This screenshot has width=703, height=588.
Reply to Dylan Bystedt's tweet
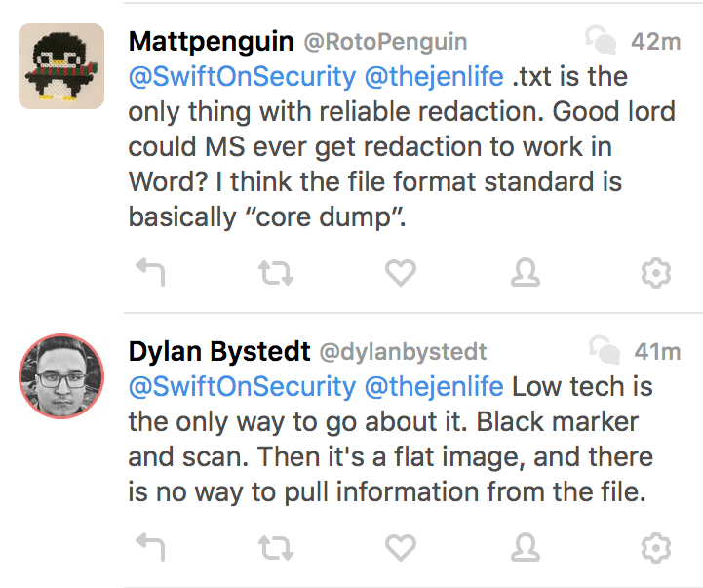tap(149, 547)
